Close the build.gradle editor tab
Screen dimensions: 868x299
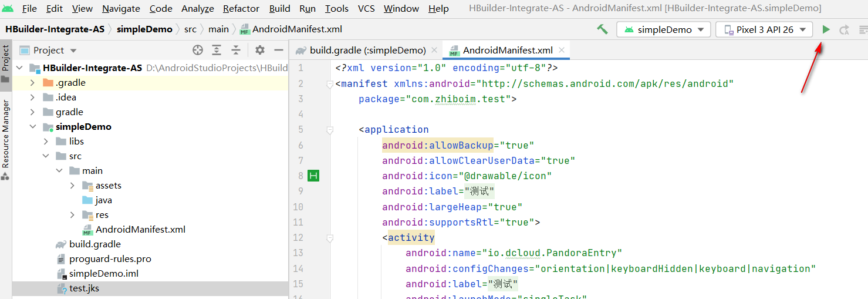click(434, 51)
